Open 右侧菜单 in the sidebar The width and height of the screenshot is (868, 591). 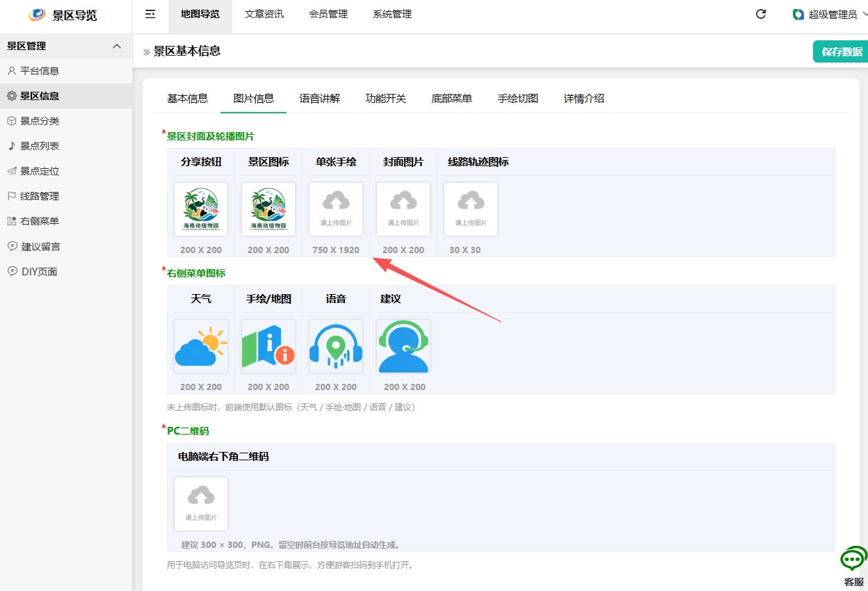click(66, 221)
